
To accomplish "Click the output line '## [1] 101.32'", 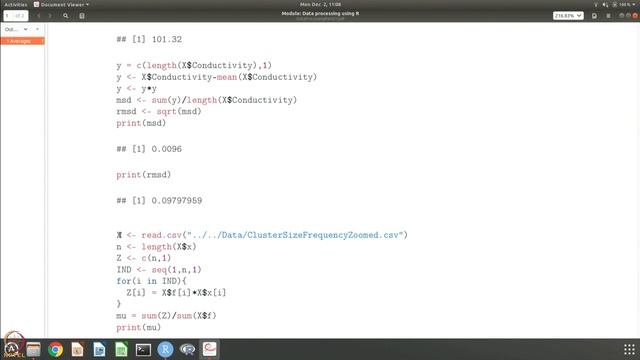I will tap(149, 40).
